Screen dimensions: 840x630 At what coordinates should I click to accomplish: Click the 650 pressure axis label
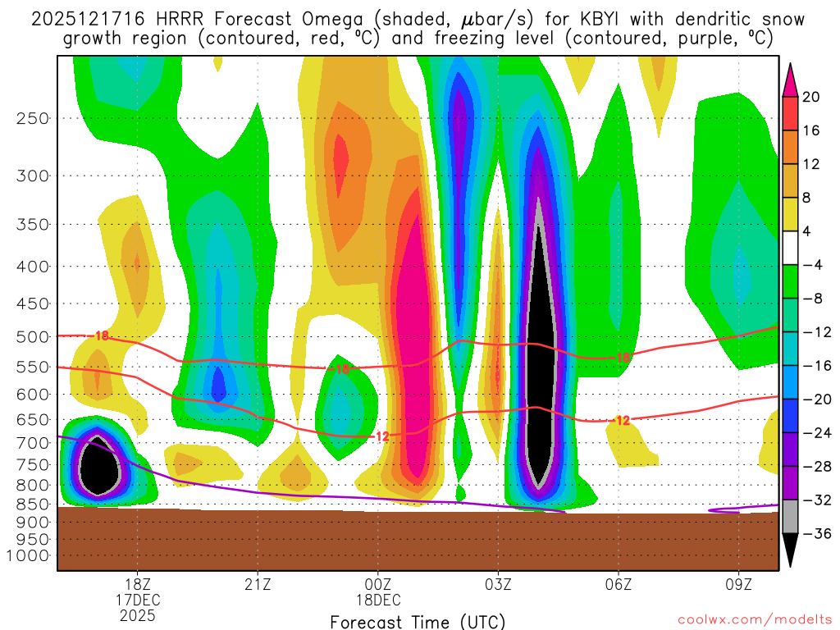pyautogui.click(x=33, y=419)
